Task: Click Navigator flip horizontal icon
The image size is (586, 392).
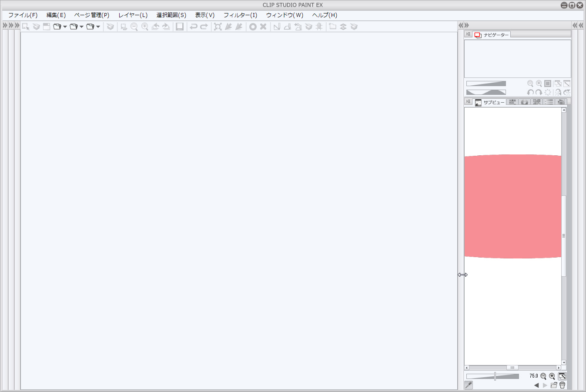Action: pos(558,92)
